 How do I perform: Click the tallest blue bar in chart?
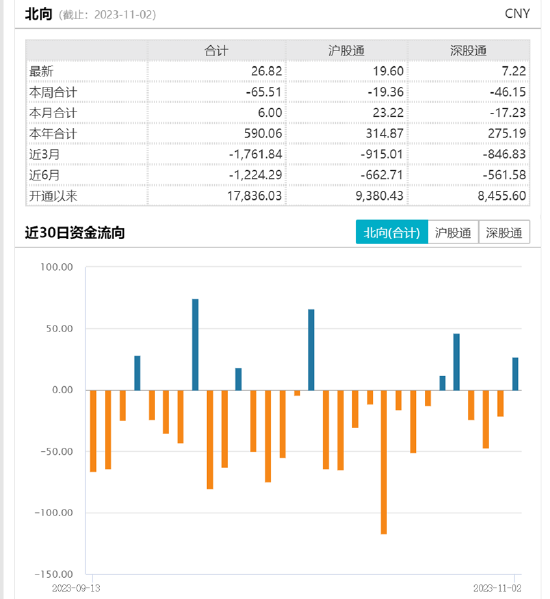point(195,345)
